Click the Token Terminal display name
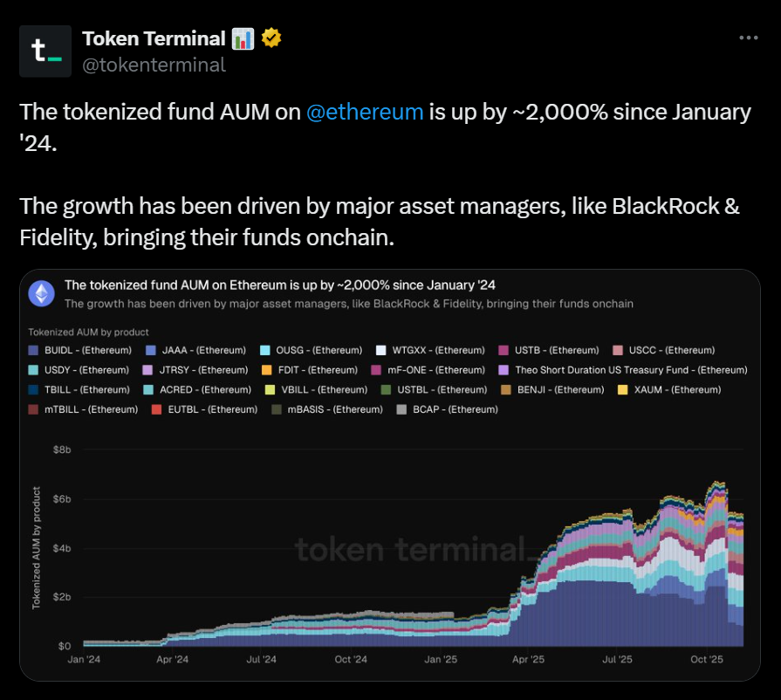 click(154, 38)
